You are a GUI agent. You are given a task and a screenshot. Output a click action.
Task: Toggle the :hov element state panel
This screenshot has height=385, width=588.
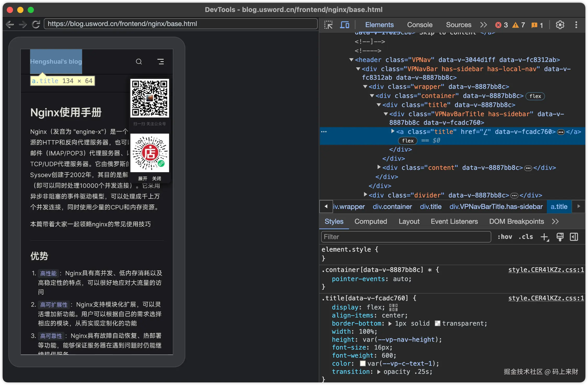[505, 237]
